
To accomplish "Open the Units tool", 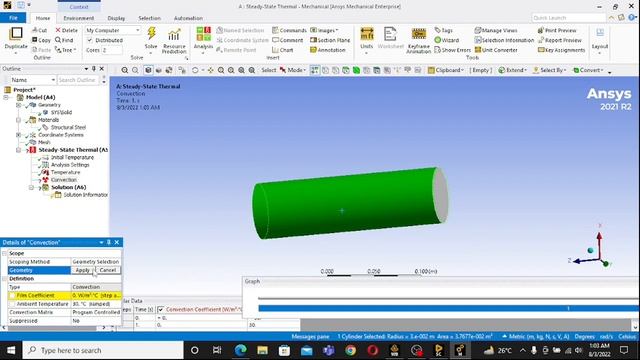I will (x=367, y=39).
